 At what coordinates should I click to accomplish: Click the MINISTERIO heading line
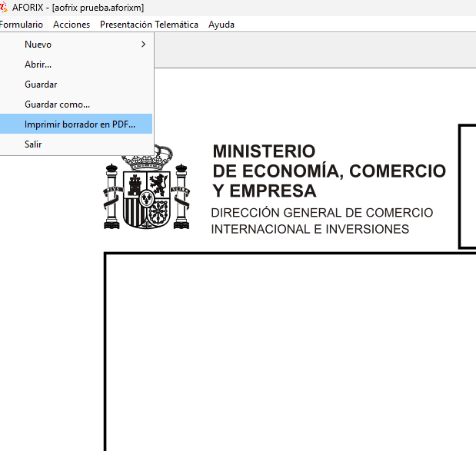coord(264,151)
